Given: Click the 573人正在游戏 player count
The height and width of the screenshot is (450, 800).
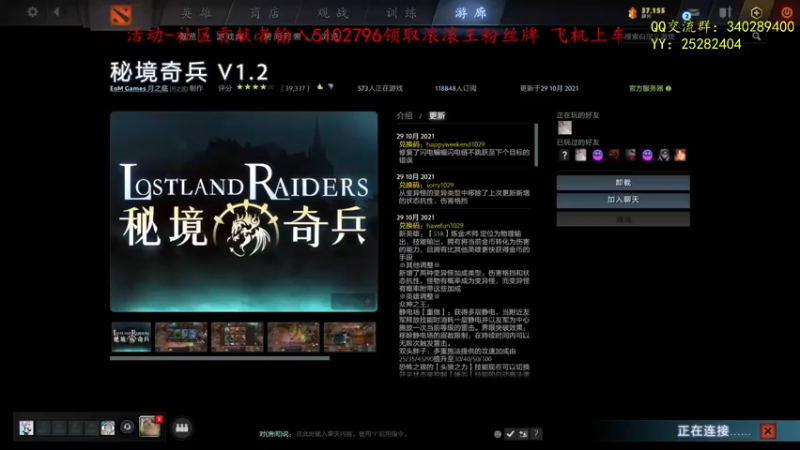Looking at the screenshot, I should [380, 88].
